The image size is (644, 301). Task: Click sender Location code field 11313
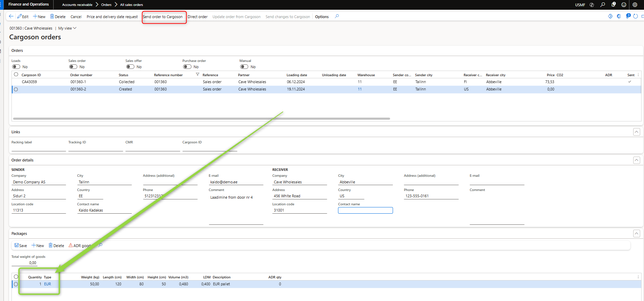coord(38,210)
